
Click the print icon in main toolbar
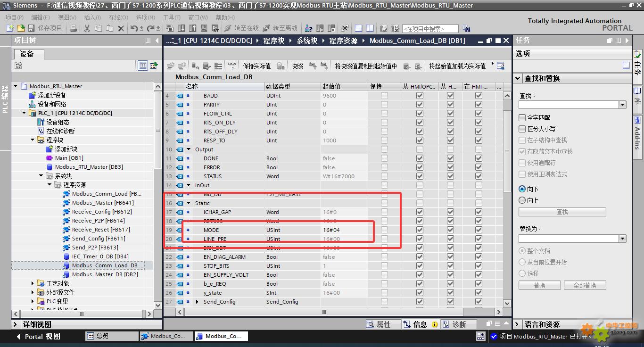tap(73, 28)
